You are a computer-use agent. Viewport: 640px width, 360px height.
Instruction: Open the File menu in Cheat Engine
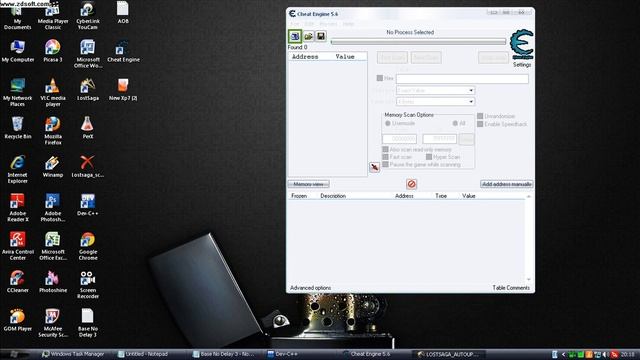coord(294,24)
